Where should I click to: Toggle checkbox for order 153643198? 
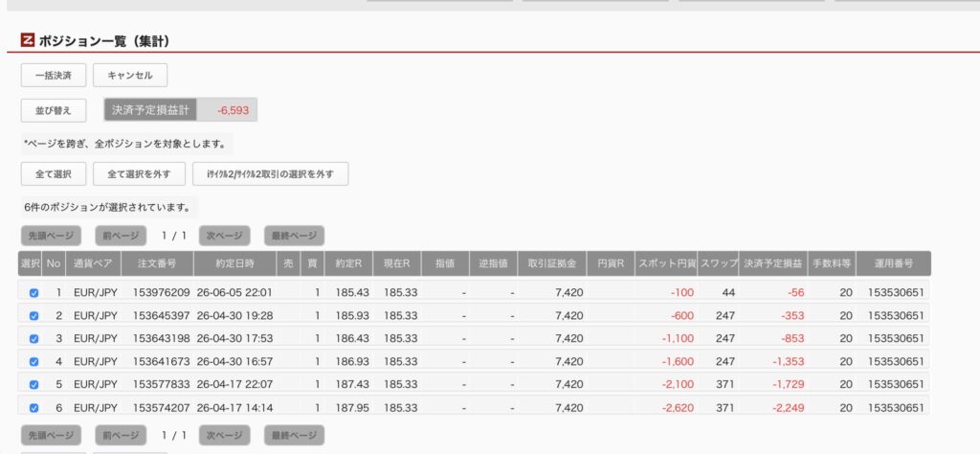[x=33, y=339]
